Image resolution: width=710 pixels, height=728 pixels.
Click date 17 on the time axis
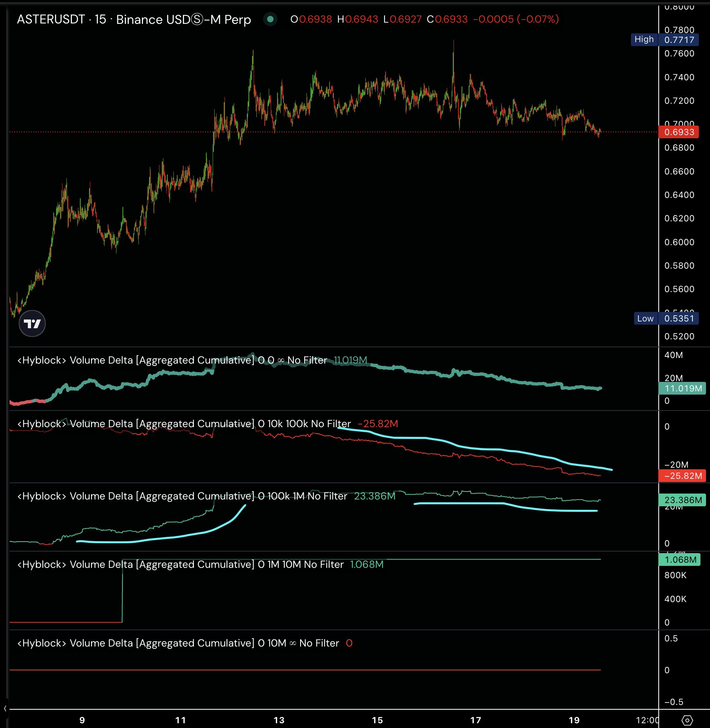point(476,720)
